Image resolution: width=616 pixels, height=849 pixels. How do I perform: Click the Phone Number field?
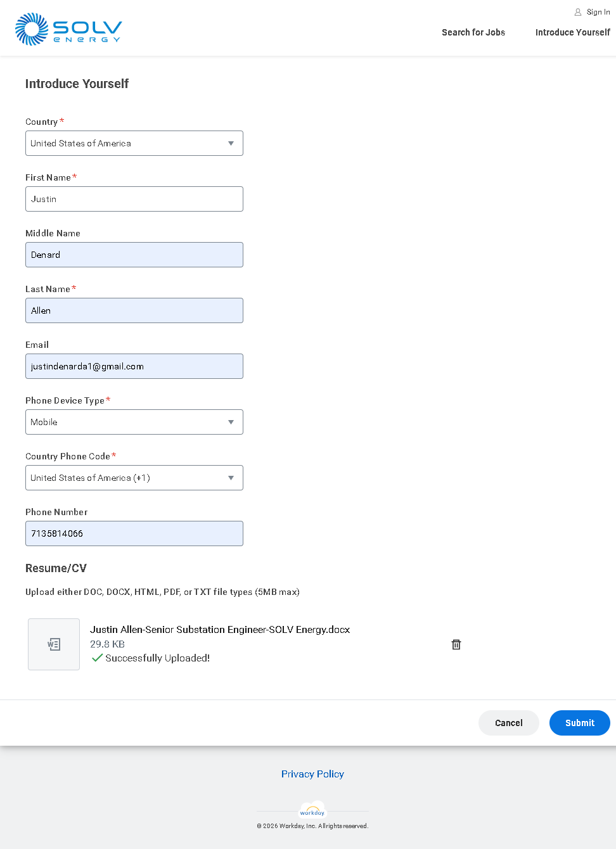134,533
